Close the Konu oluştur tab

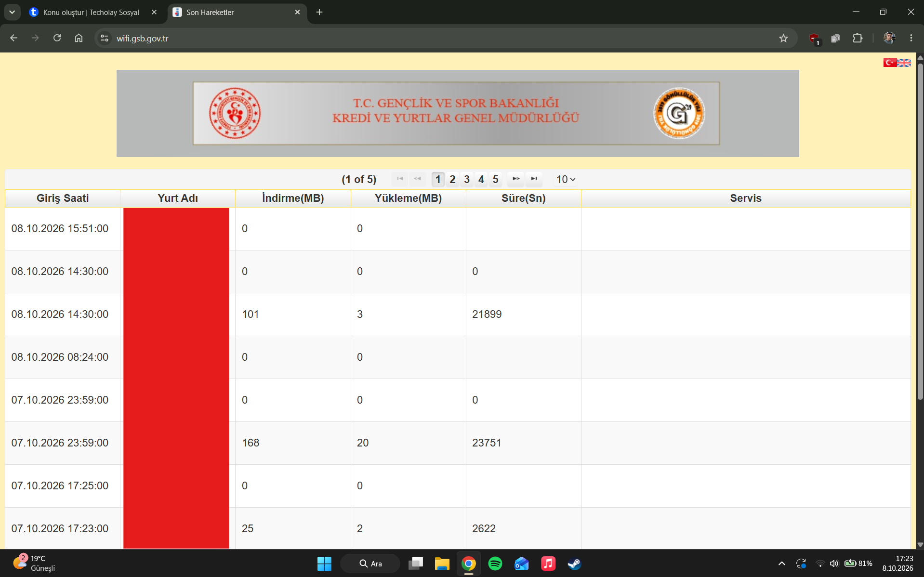coord(154,13)
